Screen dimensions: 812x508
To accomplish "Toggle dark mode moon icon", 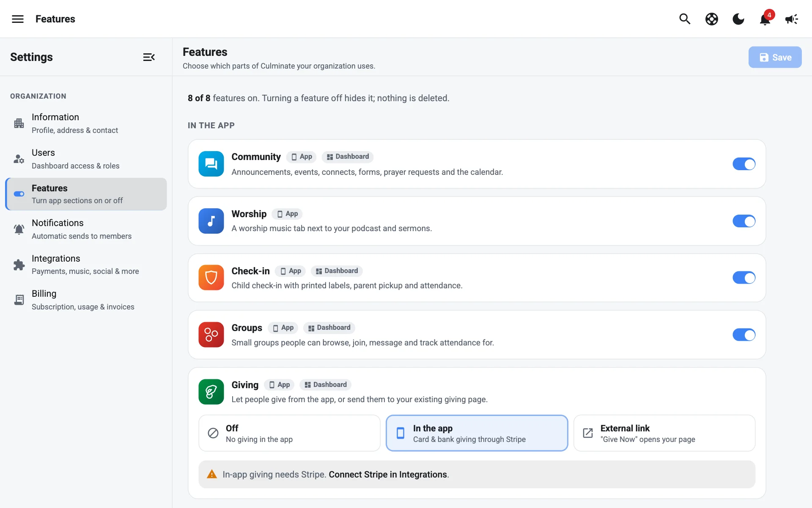I will click(x=738, y=19).
